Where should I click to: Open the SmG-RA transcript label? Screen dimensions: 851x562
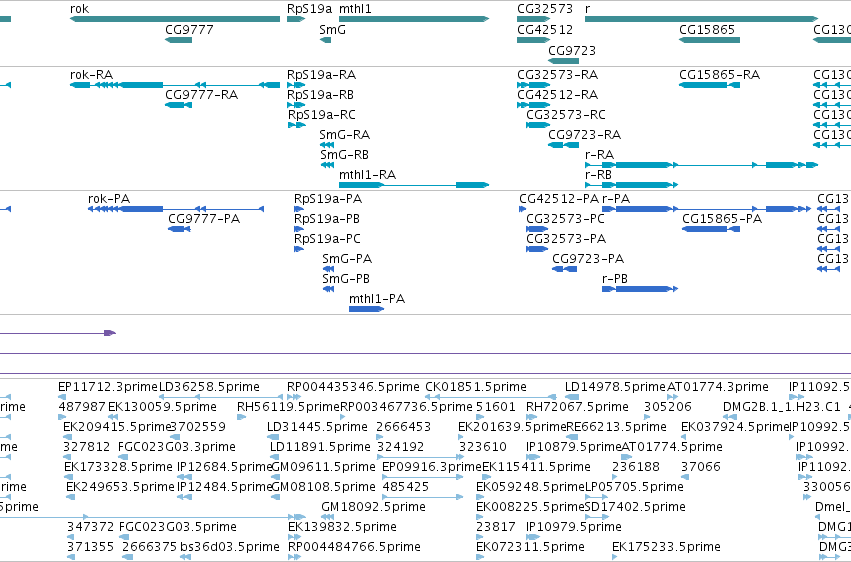click(x=345, y=135)
